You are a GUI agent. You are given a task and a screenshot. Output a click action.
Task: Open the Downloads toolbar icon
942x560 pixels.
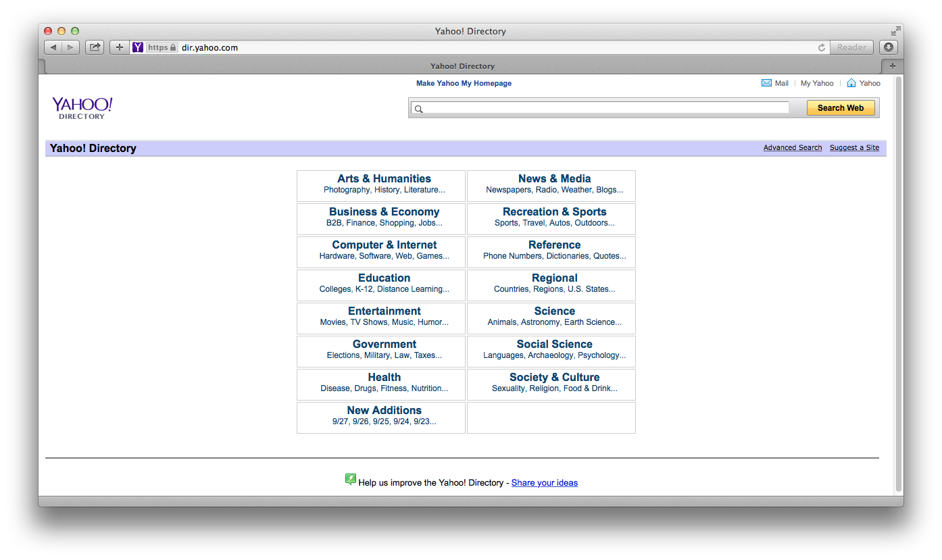[x=889, y=47]
